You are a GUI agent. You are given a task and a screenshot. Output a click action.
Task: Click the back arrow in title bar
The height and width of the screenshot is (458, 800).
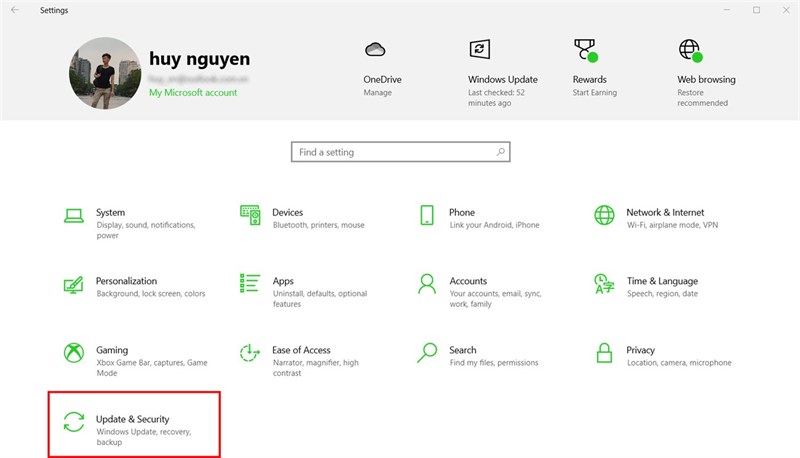coord(14,10)
